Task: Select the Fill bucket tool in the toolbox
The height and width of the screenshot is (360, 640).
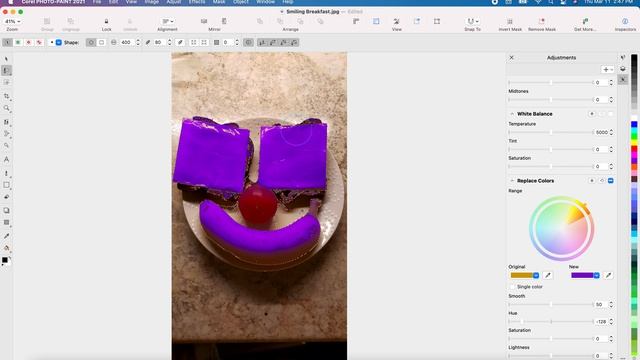Action: click(6, 248)
